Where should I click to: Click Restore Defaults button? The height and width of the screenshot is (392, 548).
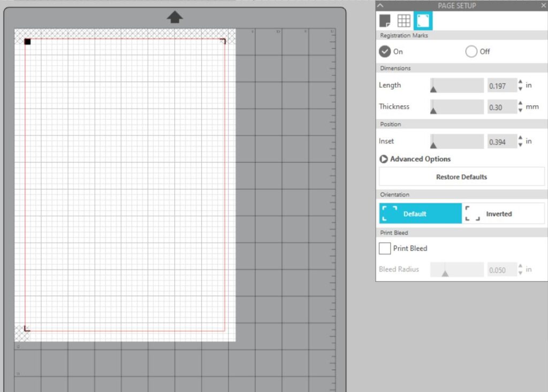[x=461, y=177]
